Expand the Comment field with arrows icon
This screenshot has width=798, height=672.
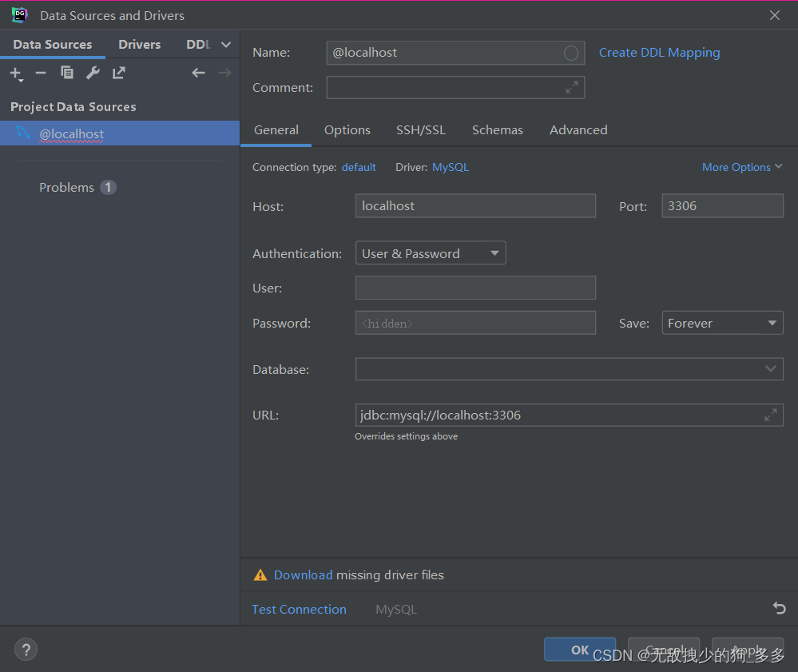point(571,88)
